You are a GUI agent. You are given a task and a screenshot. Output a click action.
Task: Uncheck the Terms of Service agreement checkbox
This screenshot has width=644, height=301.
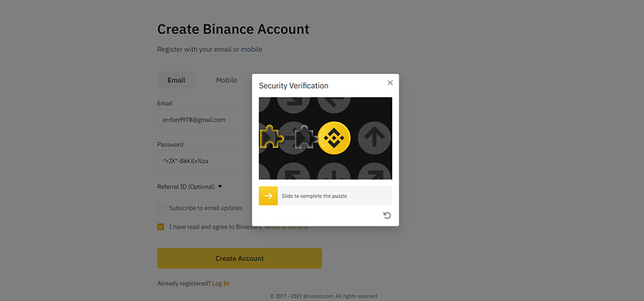(160, 227)
